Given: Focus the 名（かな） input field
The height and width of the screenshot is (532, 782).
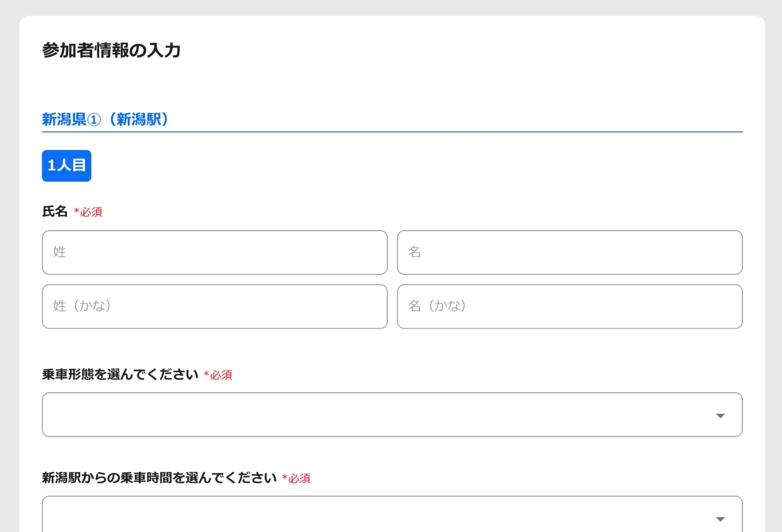Looking at the screenshot, I should click(569, 307).
